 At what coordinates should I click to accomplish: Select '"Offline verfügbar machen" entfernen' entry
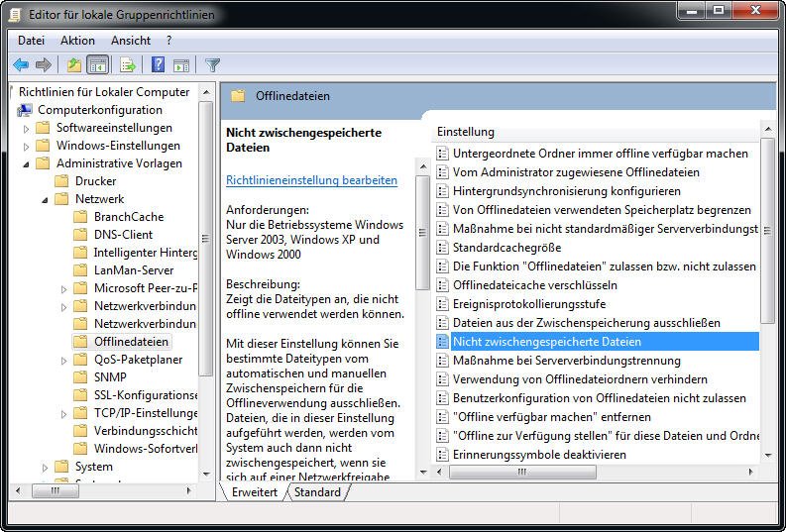pyautogui.click(x=552, y=417)
